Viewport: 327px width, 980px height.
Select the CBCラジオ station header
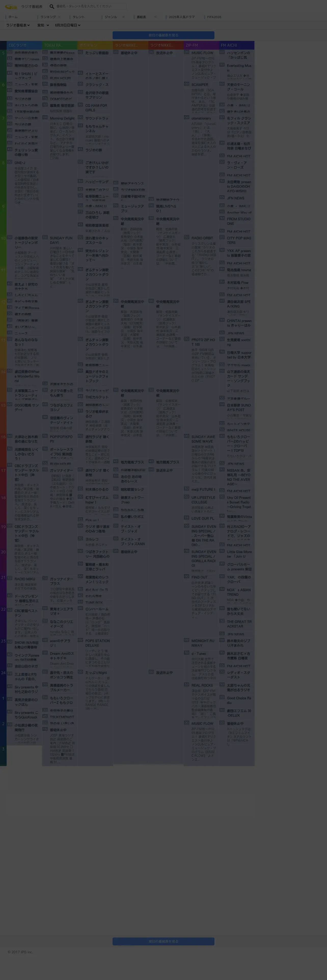tap(24, 45)
